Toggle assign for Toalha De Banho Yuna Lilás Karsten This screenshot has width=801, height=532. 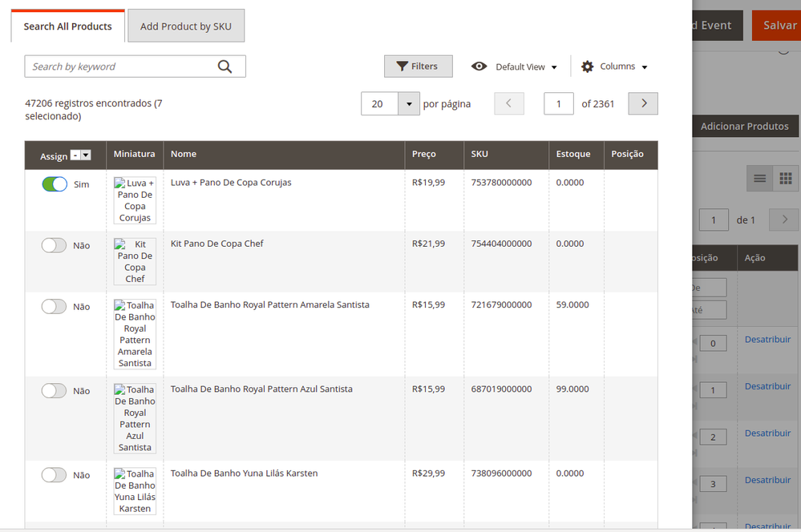pyautogui.click(x=55, y=475)
